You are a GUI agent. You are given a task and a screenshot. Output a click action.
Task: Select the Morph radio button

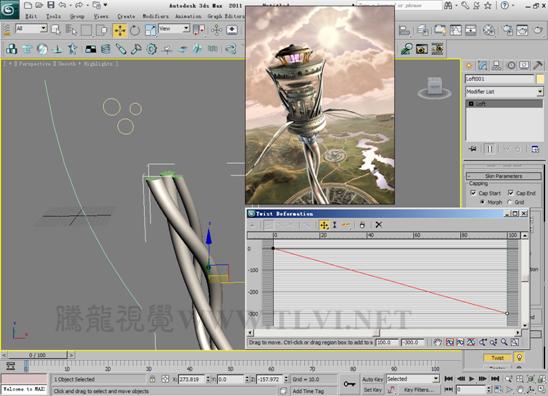483,202
